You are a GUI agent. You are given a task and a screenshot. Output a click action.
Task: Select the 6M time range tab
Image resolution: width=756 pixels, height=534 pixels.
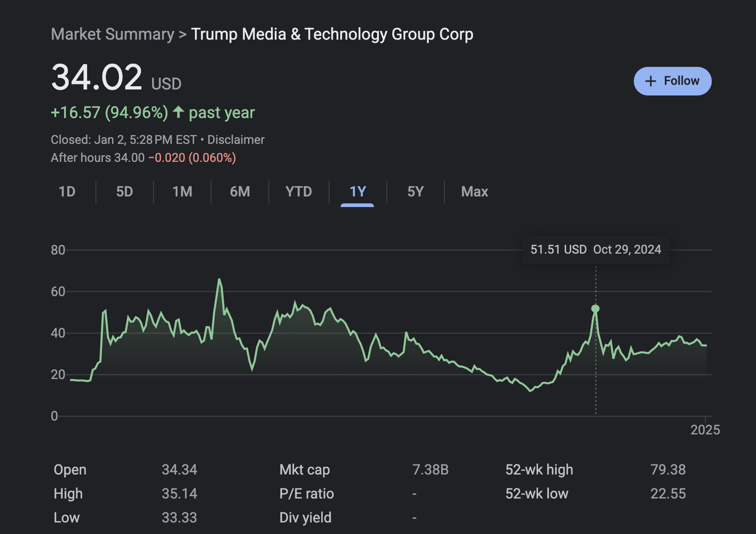click(x=240, y=191)
